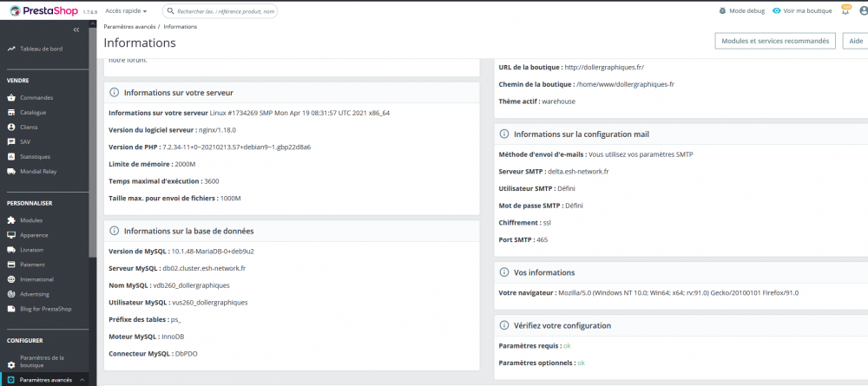
Task: Click the Aide button
Action: pyautogui.click(x=855, y=41)
